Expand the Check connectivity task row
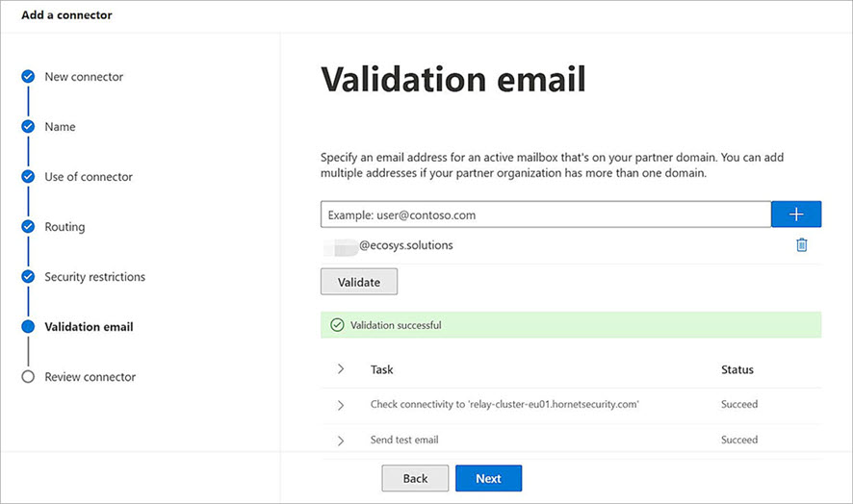853x504 pixels. 341,405
